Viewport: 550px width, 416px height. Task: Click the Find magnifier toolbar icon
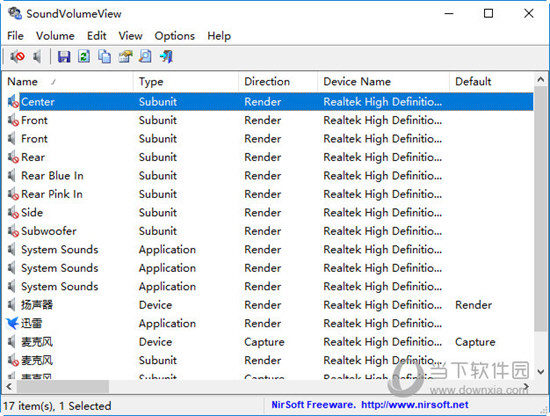click(x=145, y=56)
